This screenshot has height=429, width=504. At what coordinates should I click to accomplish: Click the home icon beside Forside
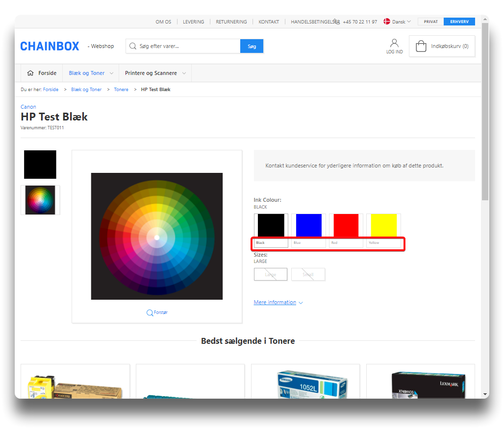click(x=30, y=73)
